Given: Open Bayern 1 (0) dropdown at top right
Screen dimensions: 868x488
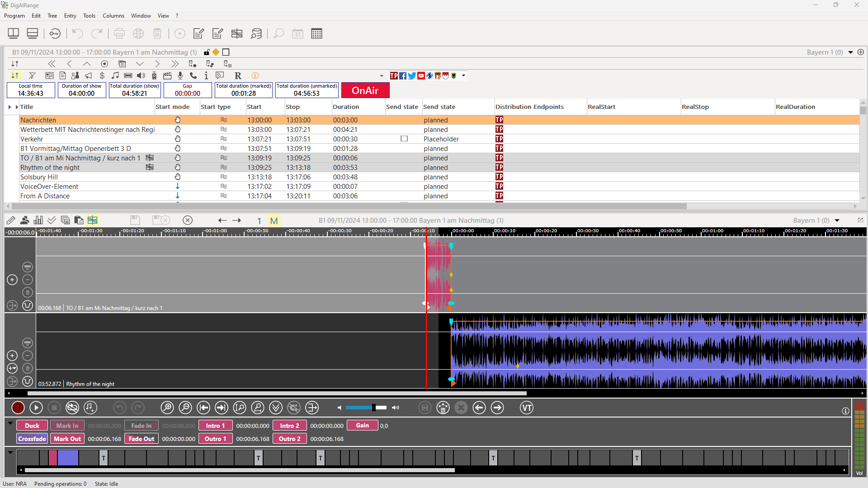Looking at the screenshot, I should [x=850, y=52].
